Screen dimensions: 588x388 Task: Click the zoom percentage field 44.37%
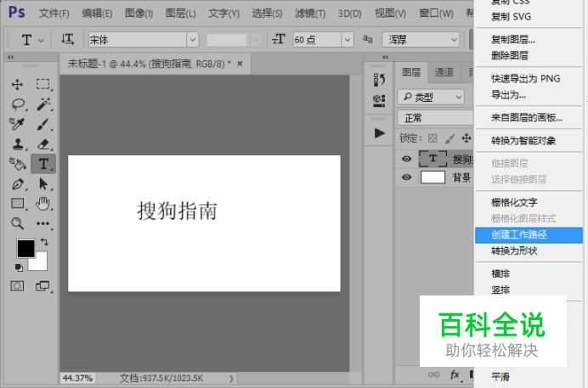tap(77, 379)
